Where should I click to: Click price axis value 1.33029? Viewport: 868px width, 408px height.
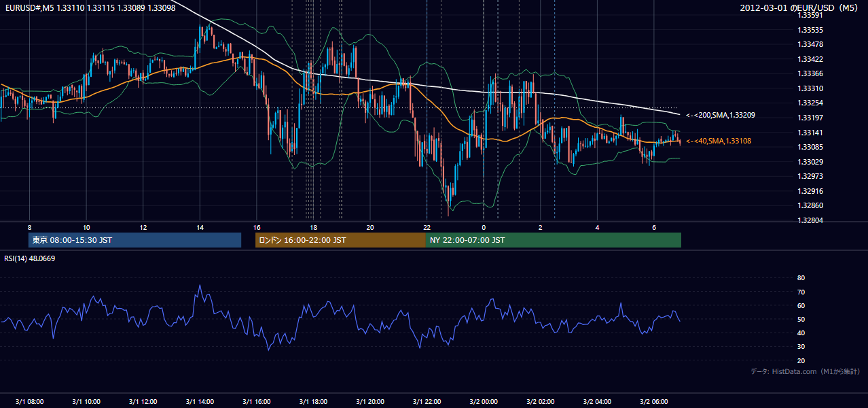810,162
